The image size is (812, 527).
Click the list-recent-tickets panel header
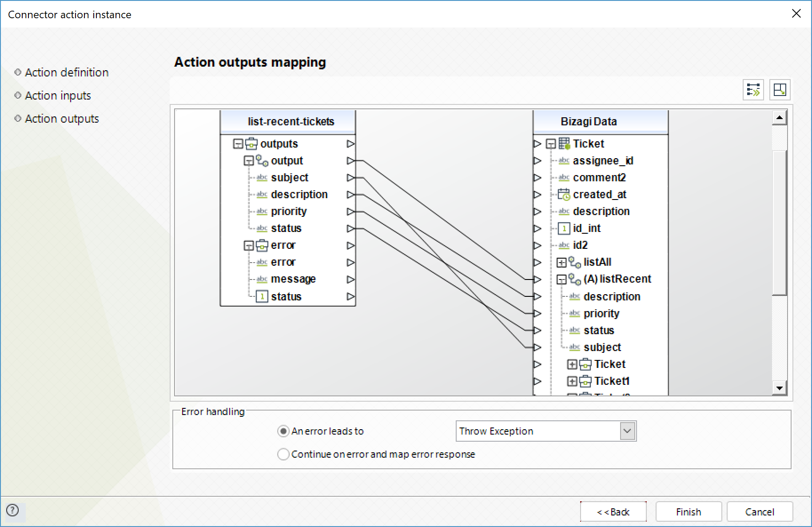point(288,122)
